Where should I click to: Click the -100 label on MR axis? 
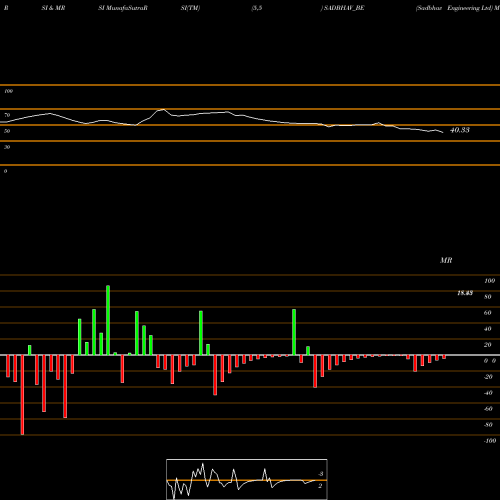490,441
